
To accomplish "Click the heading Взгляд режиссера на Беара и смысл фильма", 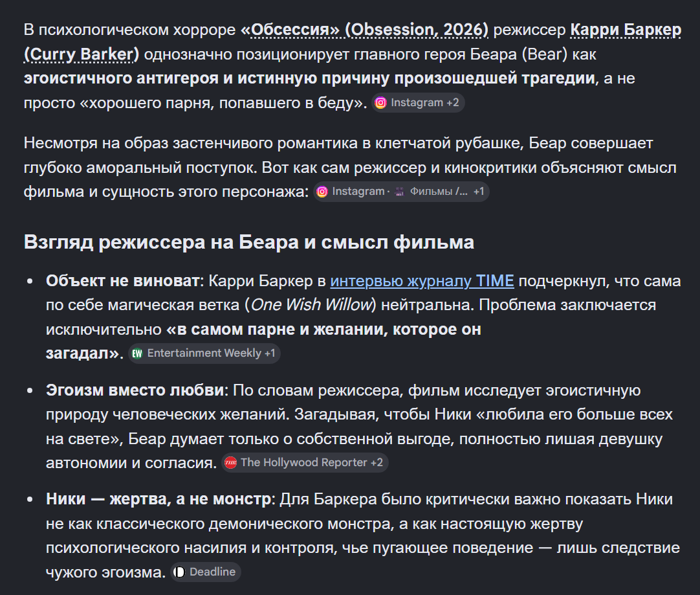I will coord(248,242).
